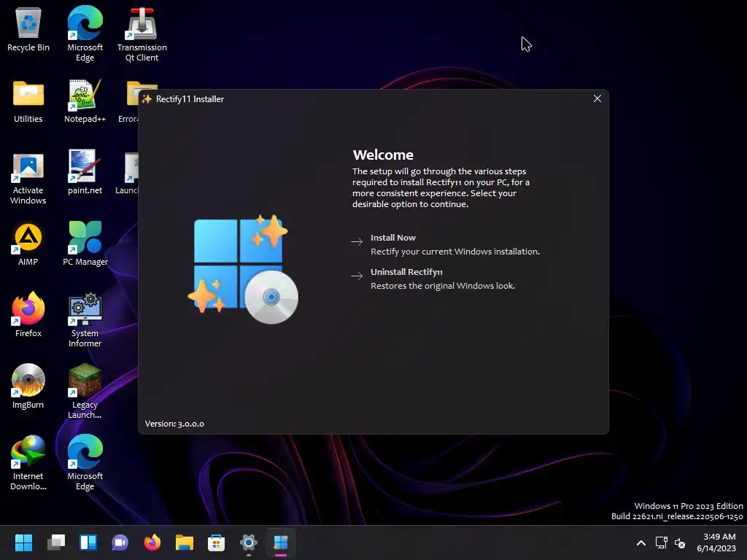
Task: Close the Rectify11 Installer window
Action: (x=597, y=98)
